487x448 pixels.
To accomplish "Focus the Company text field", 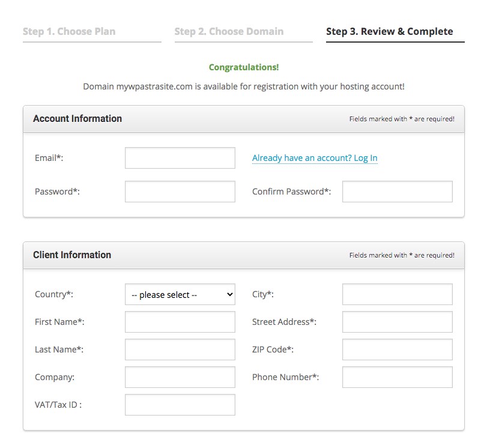I will [x=180, y=377].
